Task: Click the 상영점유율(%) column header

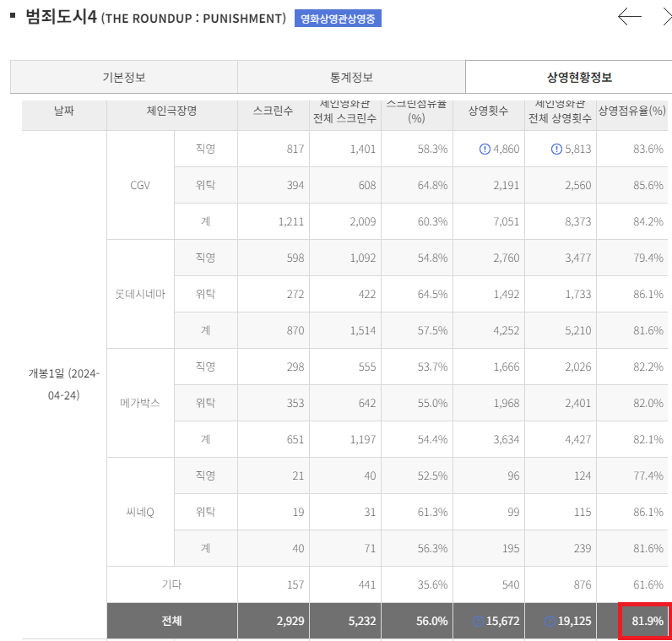Action: pos(631,111)
